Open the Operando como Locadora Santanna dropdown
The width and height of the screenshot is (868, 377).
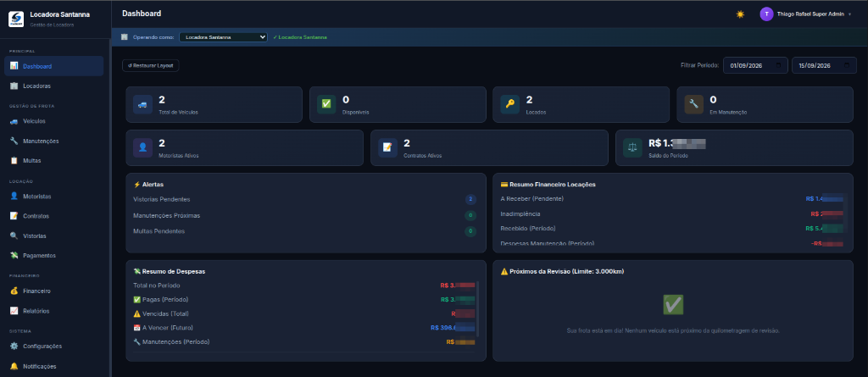coord(224,37)
